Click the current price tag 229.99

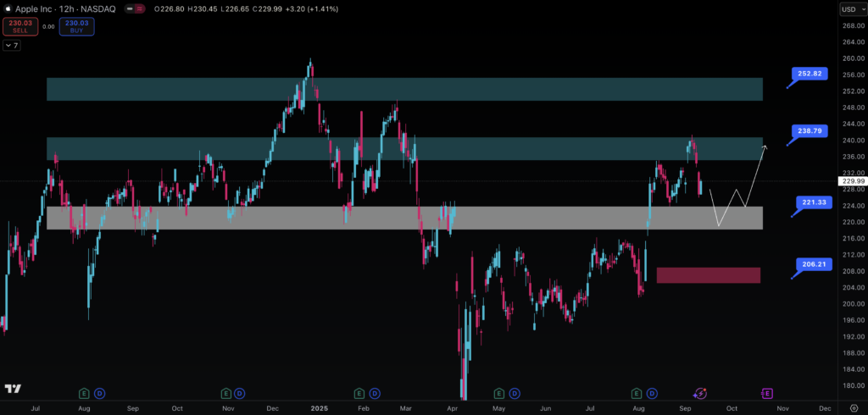tap(853, 181)
